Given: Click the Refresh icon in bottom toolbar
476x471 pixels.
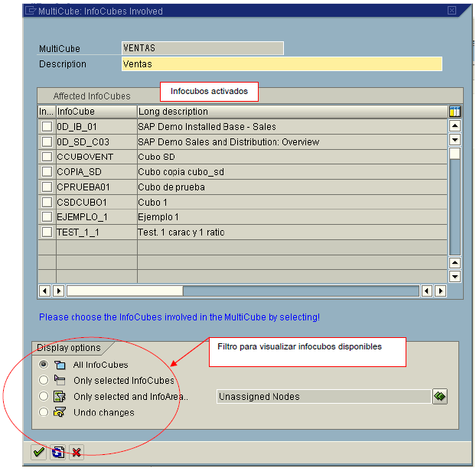Looking at the screenshot, I should (57, 453).
